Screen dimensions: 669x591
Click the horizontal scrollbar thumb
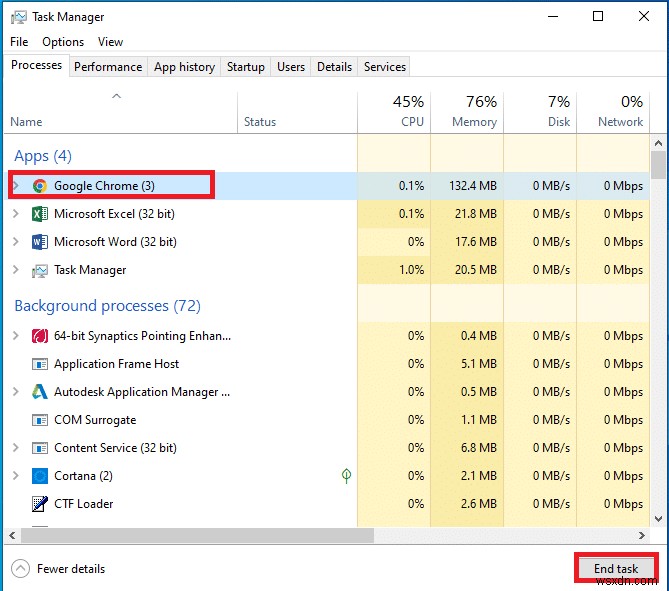click(197, 535)
